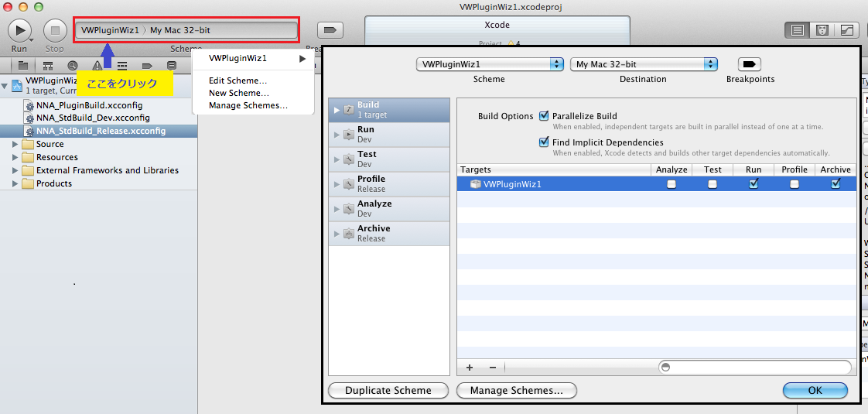Select the Archive Release action row
Screen dimensions: 868x414
pyautogui.click(x=389, y=234)
